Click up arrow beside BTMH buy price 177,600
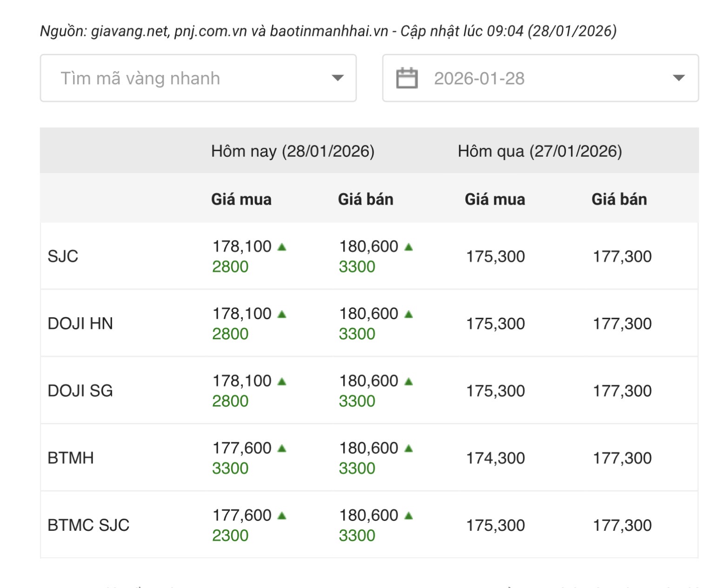The image size is (725, 588). click(x=282, y=448)
